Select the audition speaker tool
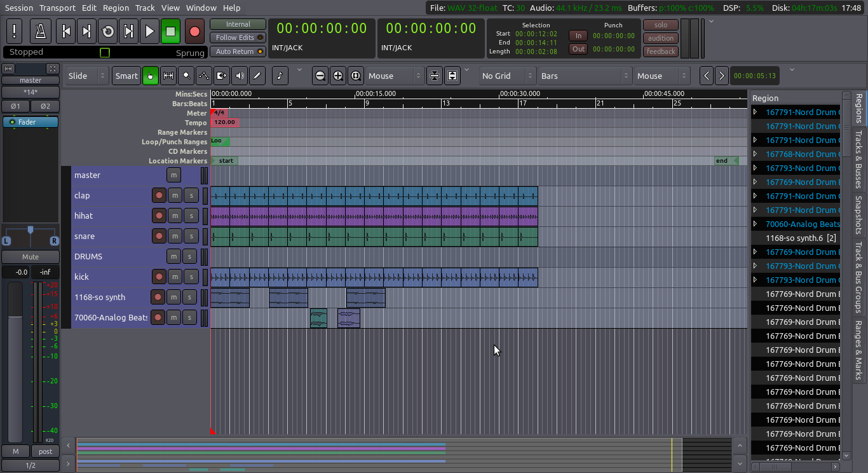The image size is (868, 473). (240, 76)
